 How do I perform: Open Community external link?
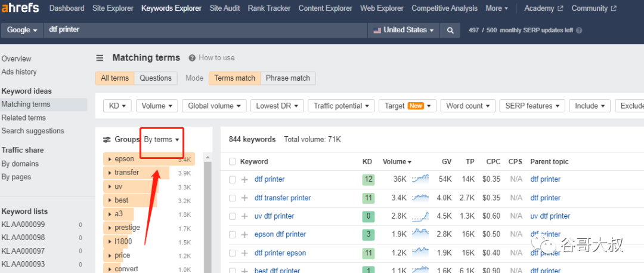tap(594, 8)
